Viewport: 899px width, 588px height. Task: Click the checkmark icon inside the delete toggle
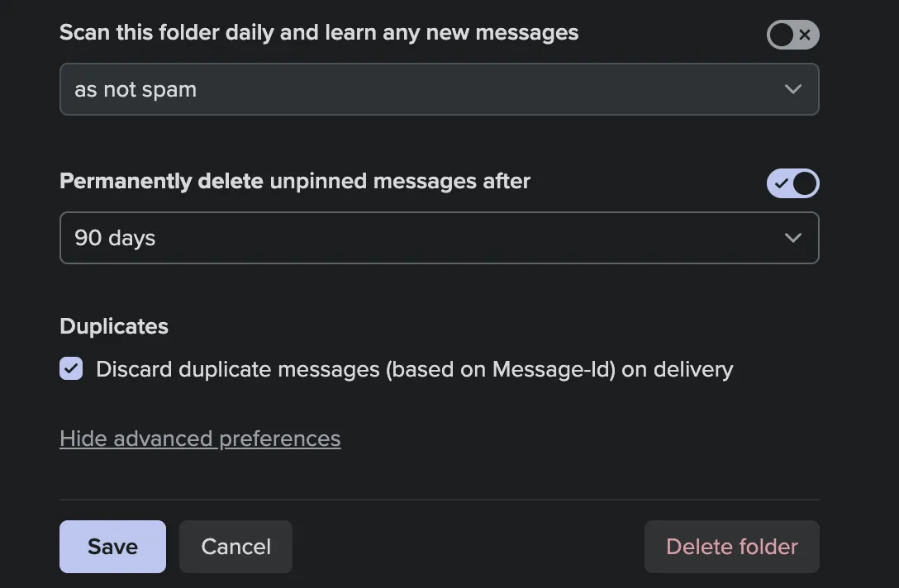pos(781,183)
